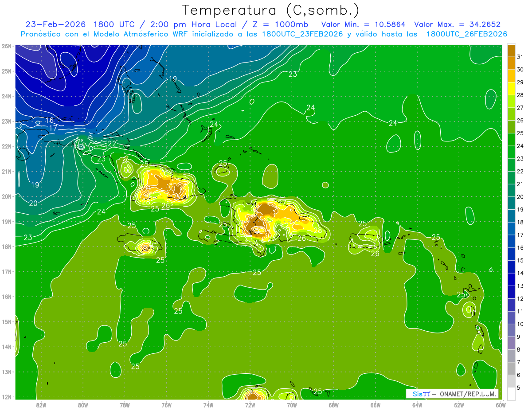Click the legend value "27"
The width and height of the screenshot is (532, 411).
(520, 108)
